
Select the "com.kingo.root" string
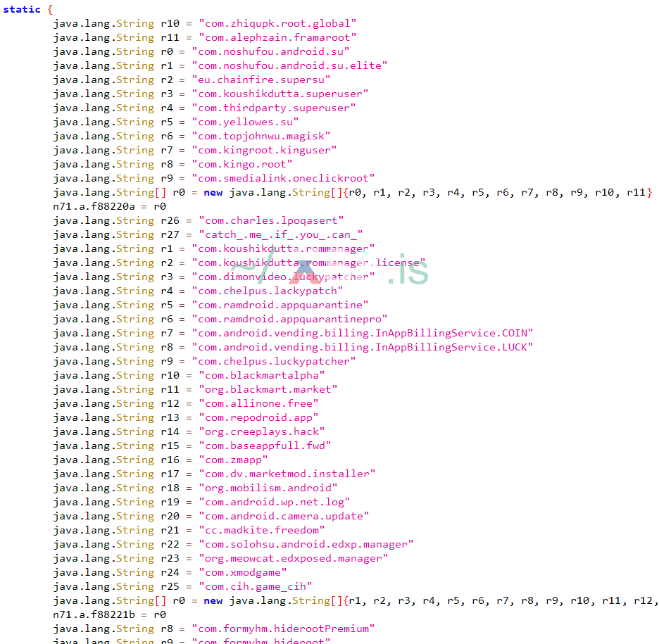tap(242, 164)
